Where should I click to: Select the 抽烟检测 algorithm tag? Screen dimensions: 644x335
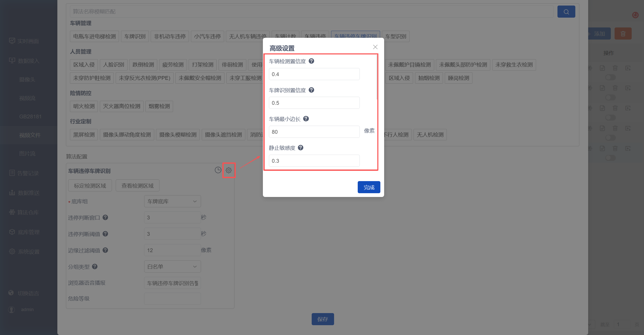(x=429, y=78)
